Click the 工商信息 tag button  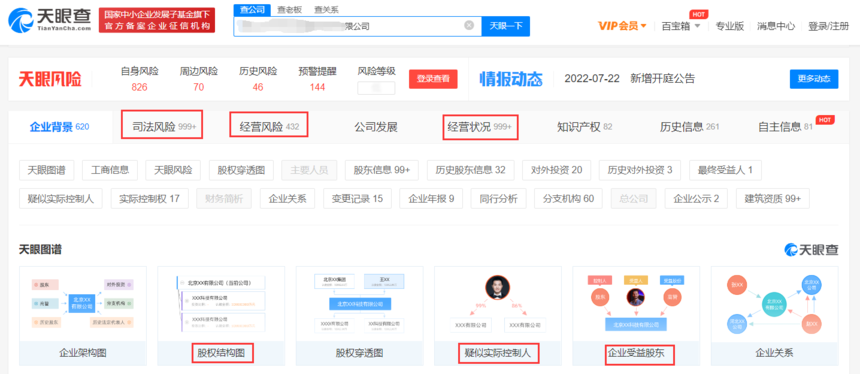[x=110, y=170]
